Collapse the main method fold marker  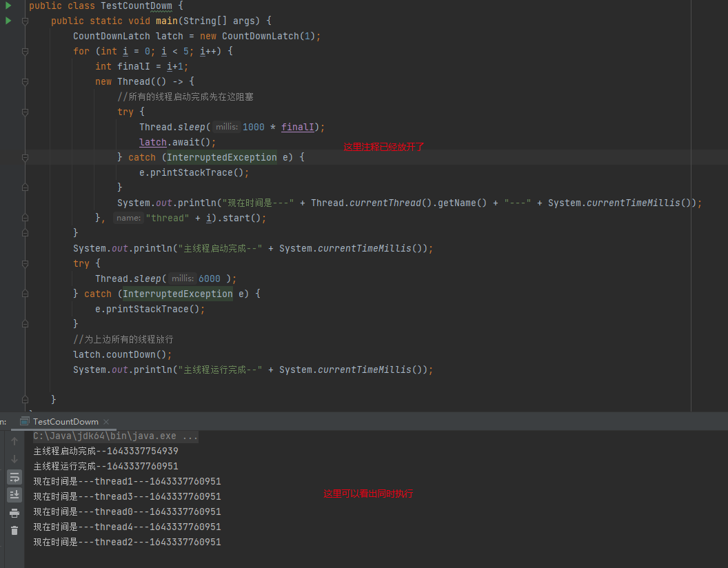pos(25,21)
